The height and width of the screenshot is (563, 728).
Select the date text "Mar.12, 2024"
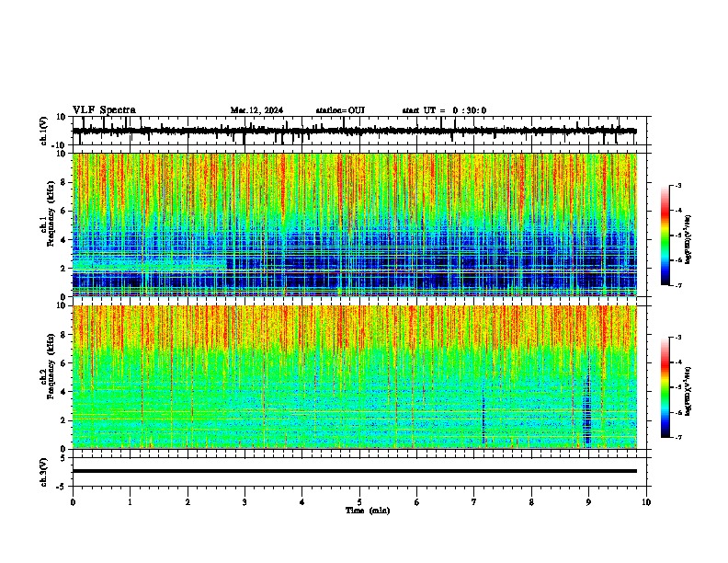click(256, 110)
